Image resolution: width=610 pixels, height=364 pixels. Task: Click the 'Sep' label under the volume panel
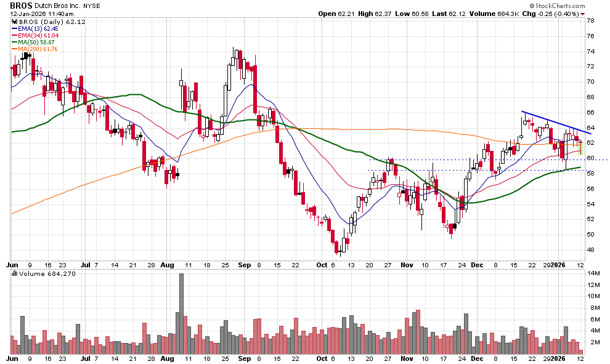point(245,358)
